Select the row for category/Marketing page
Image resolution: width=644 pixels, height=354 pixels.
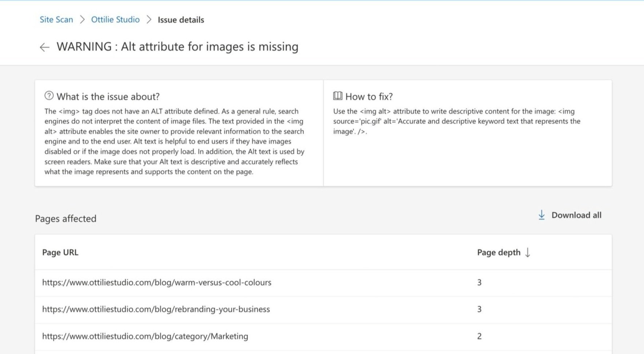click(x=145, y=336)
